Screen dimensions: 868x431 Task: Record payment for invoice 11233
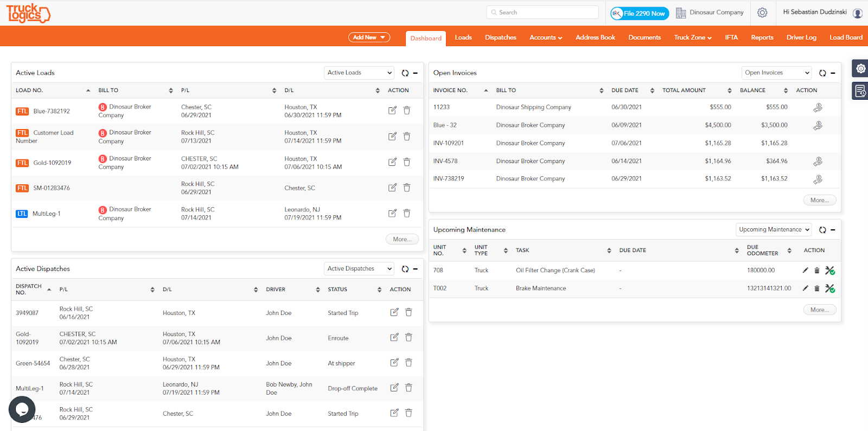click(818, 107)
